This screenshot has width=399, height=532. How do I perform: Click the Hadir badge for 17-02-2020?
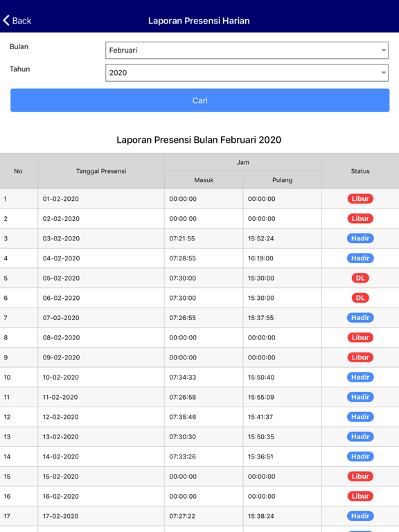pos(360,516)
